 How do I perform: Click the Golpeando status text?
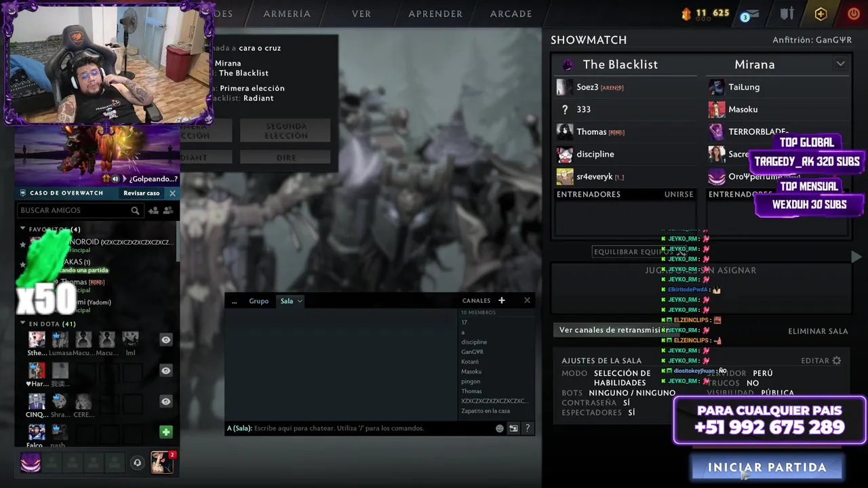153,179
